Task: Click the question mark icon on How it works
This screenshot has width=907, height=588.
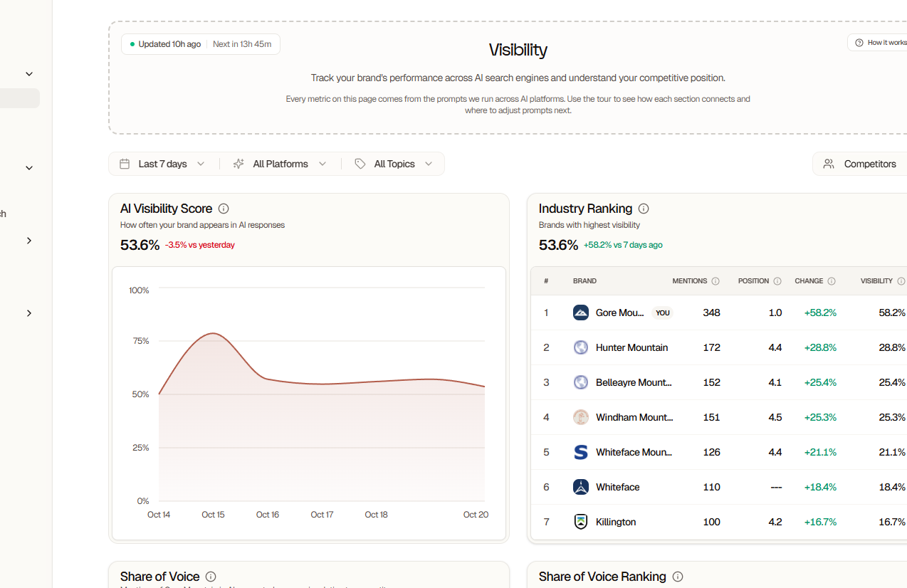Action: (858, 42)
